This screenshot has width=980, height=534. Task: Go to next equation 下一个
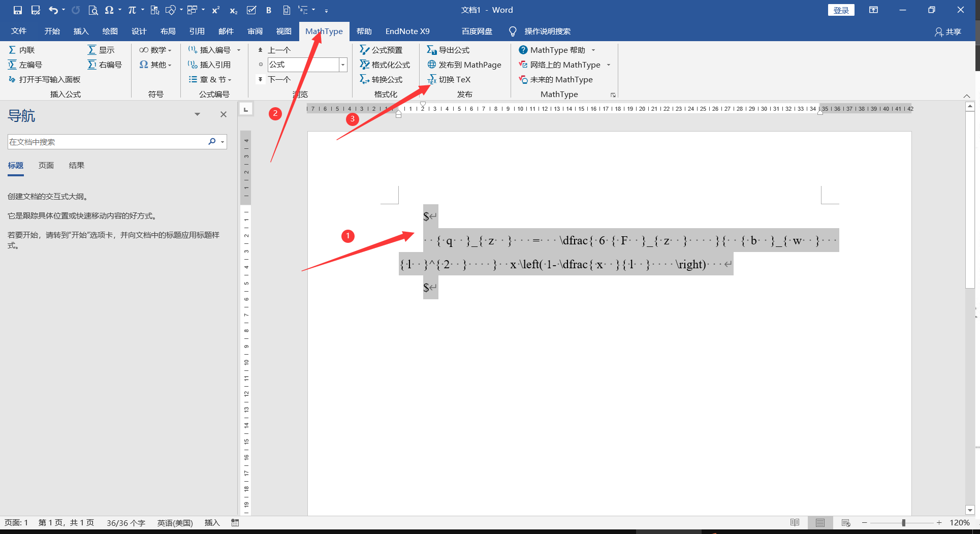[x=274, y=79]
